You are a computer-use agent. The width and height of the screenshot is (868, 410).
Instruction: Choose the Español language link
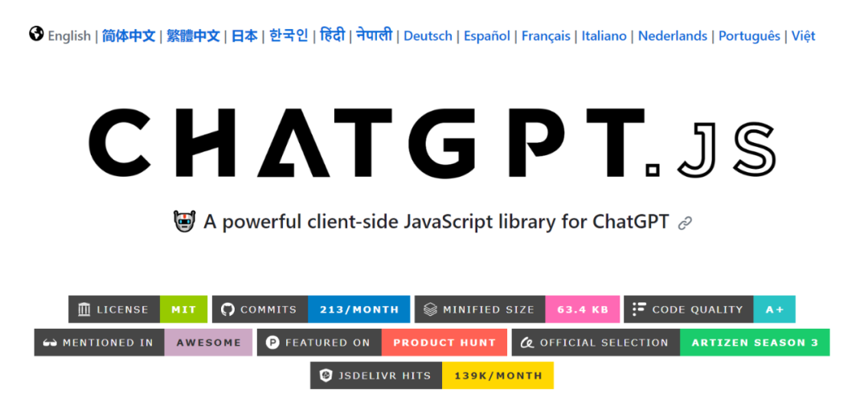click(486, 36)
